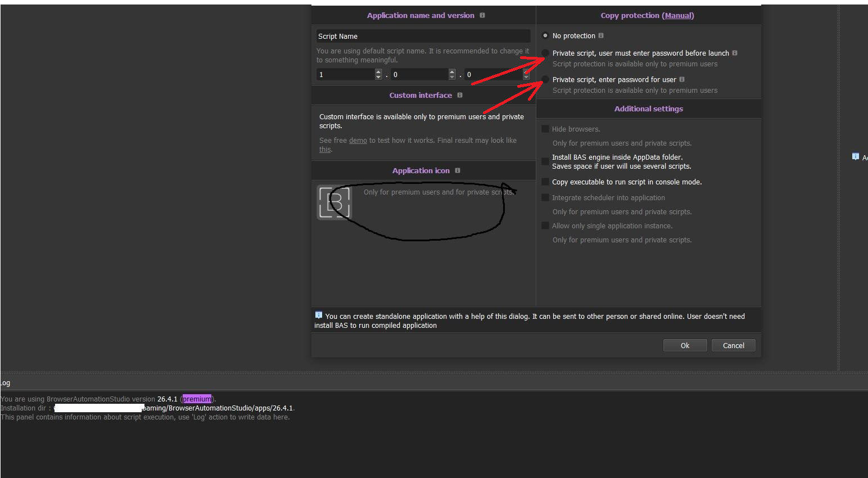Increase the major version number spinner

pyautogui.click(x=378, y=72)
